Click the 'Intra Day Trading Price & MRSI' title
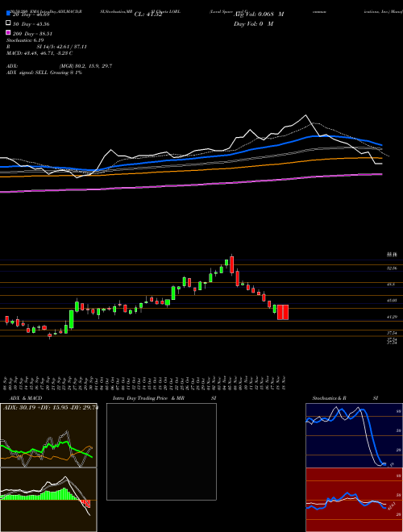The width and height of the screenshot is (403, 532). point(164,398)
